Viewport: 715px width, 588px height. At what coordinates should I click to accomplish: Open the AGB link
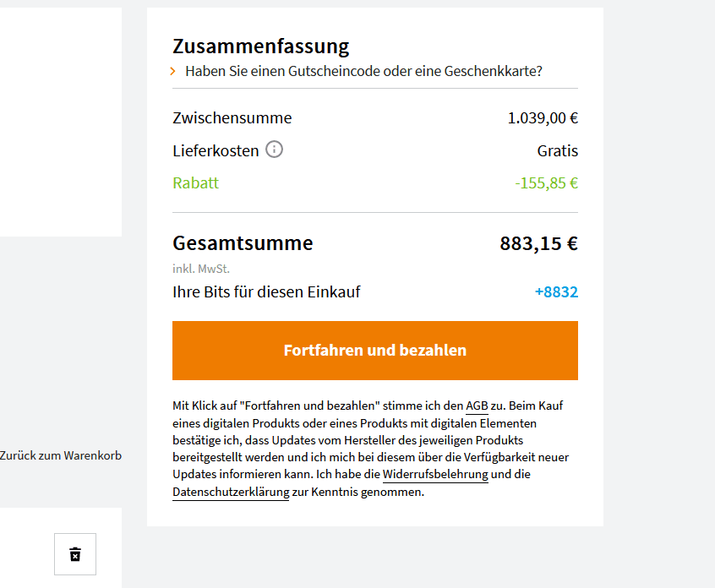pos(477,406)
